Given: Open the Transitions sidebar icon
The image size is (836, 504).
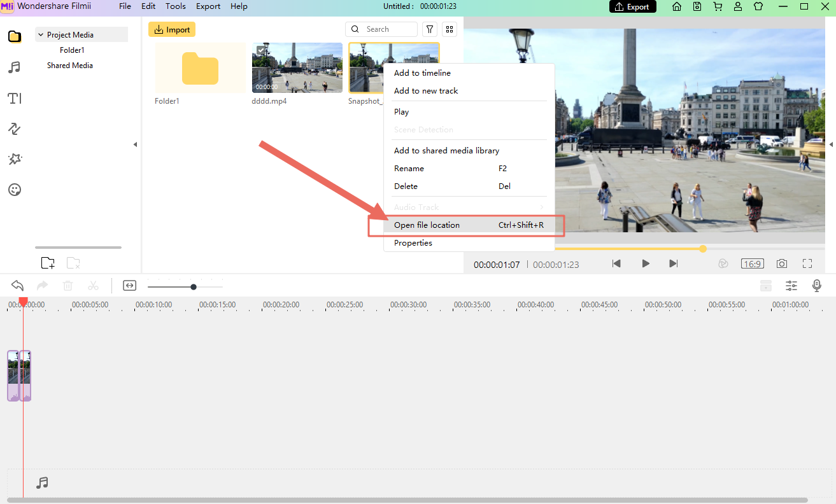Looking at the screenshot, I should point(14,129).
